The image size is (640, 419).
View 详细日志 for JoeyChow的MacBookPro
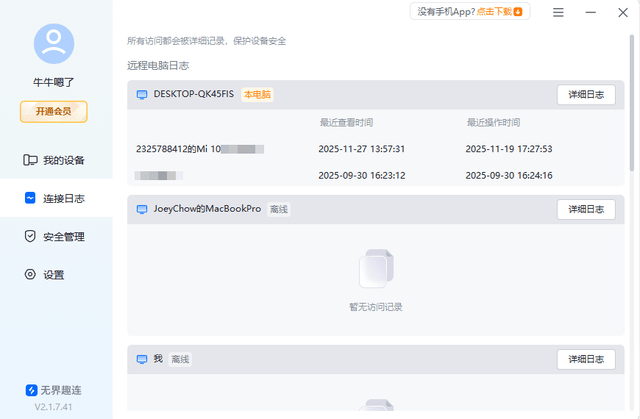585,210
